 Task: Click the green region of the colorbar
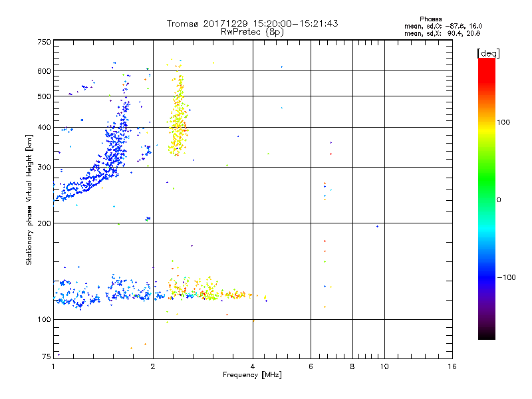coord(487,180)
